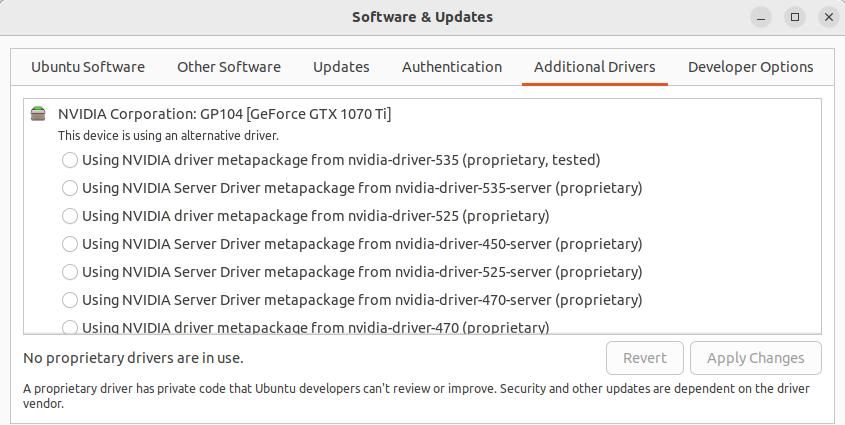This screenshot has width=845, height=425.
Task: Select nvidia-driver-525 proprietary radio button
Action: tap(70, 216)
